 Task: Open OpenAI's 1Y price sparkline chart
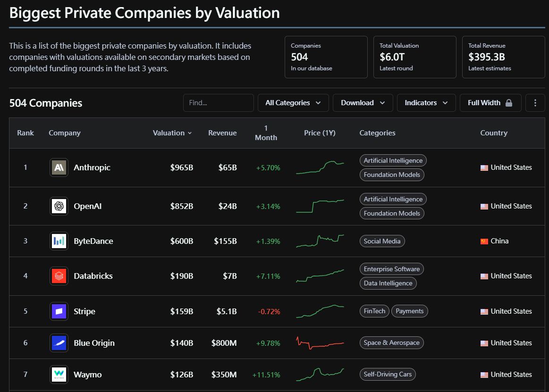[320, 206]
